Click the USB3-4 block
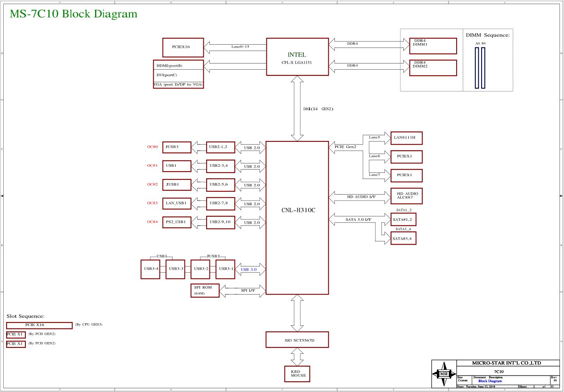Viewport: 564px width, 392px height. click(x=150, y=270)
